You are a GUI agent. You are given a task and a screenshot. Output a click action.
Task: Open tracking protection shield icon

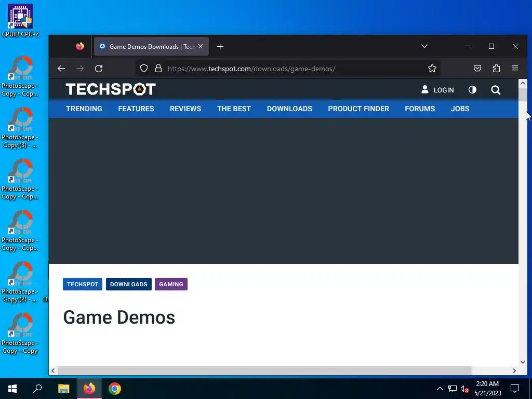[144, 69]
